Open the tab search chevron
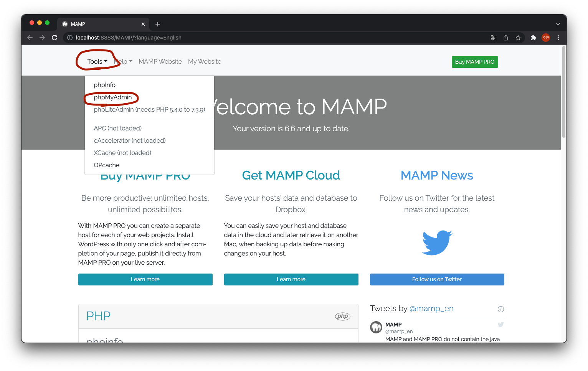 (x=558, y=24)
